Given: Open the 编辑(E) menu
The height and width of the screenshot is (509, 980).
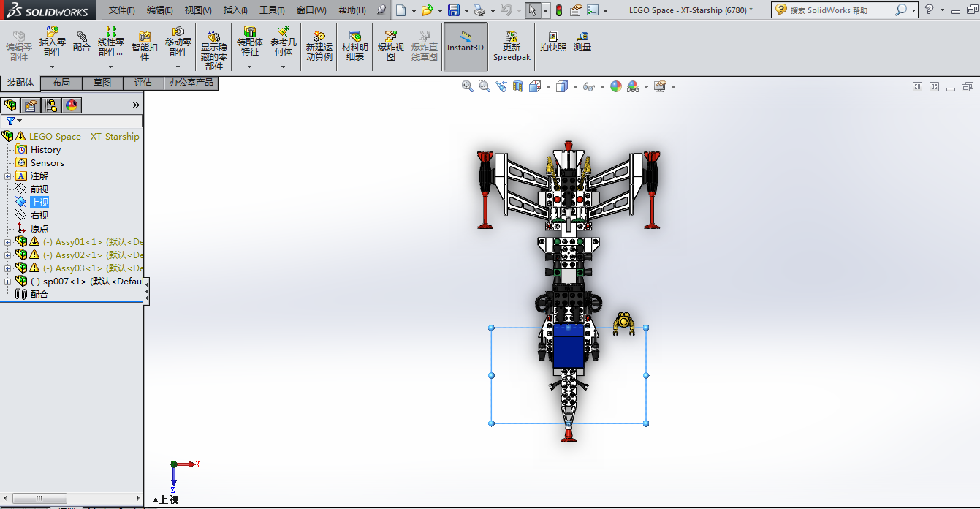Looking at the screenshot, I should coord(160,10).
